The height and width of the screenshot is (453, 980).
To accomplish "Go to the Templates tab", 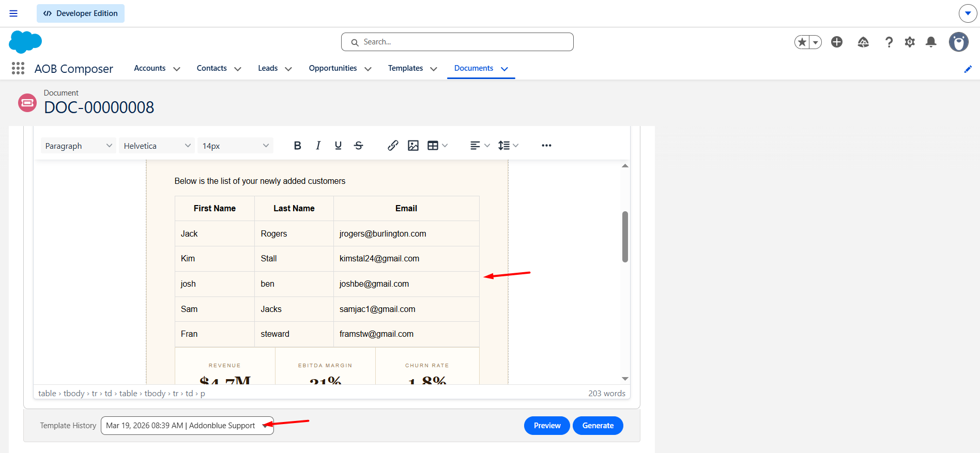I will click(x=405, y=68).
